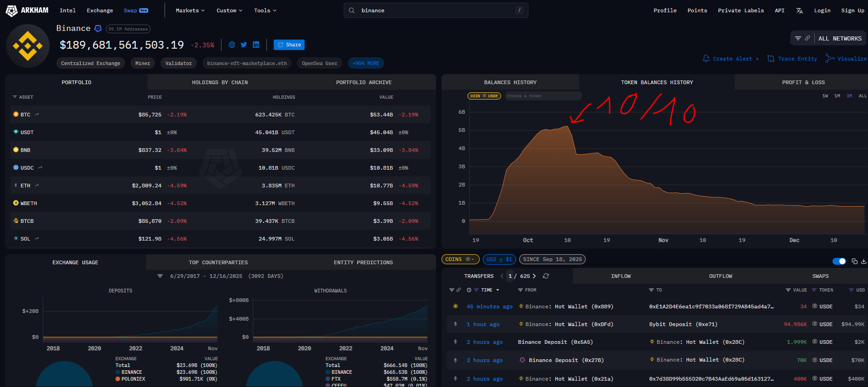Open the SINCE Sep 18, 2025 date filter
Viewport: 868px width, 387px height.
pyautogui.click(x=552, y=259)
